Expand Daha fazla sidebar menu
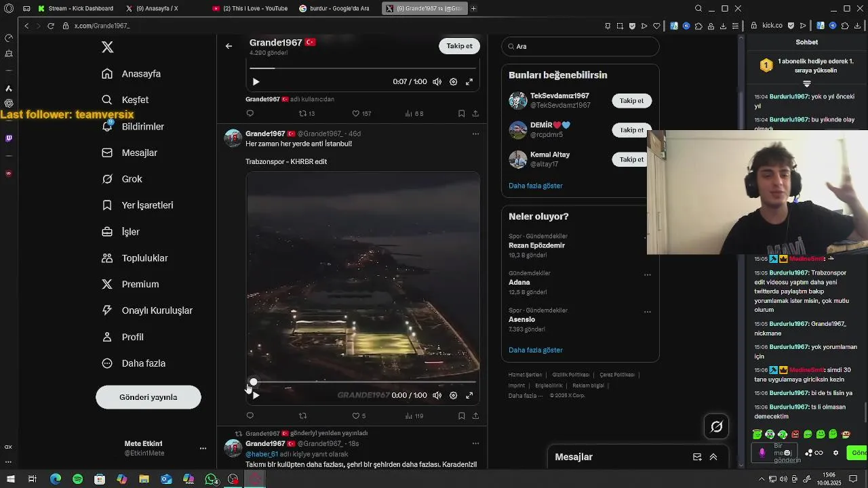Image resolution: width=868 pixels, height=488 pixels. (134, 363)
